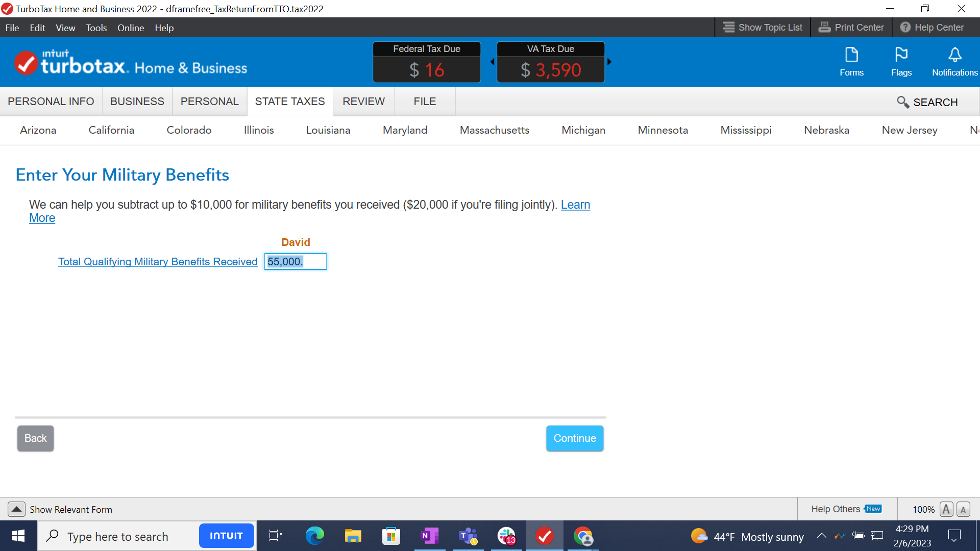Select the Minnesota state tab
Screen dimensions: 980x551
(x=663, y=130)
